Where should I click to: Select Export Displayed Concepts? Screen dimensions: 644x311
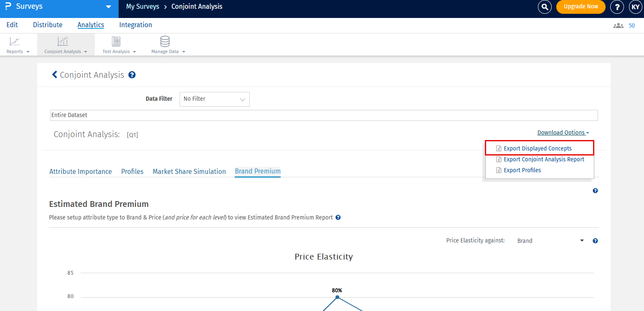538,148
